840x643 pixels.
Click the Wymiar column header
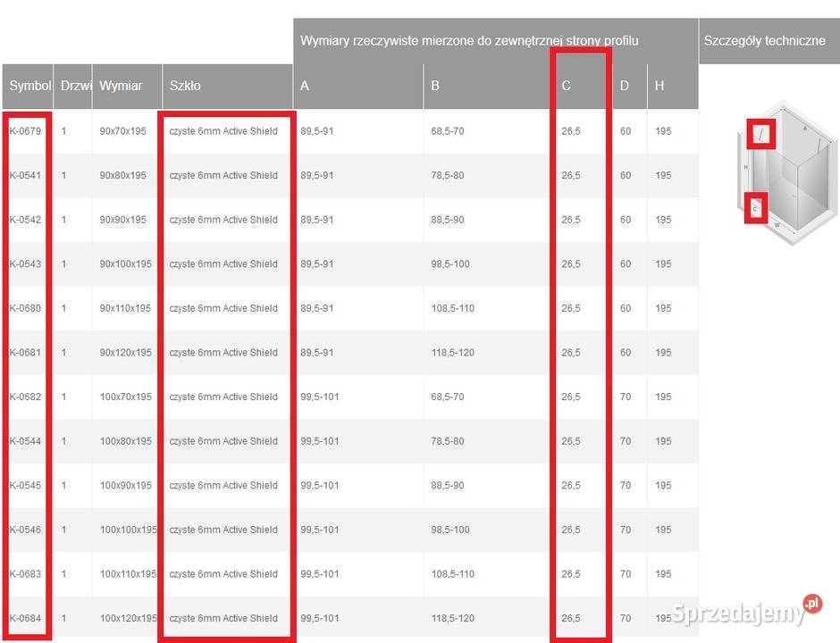coord(121,87)
